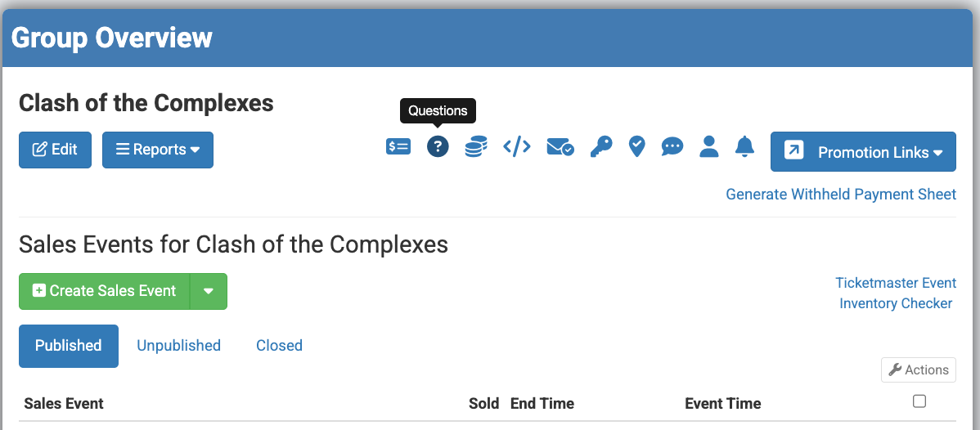
Task: Open Generate Withheld Payment Sheet link
Action: [x=841, y=195]
